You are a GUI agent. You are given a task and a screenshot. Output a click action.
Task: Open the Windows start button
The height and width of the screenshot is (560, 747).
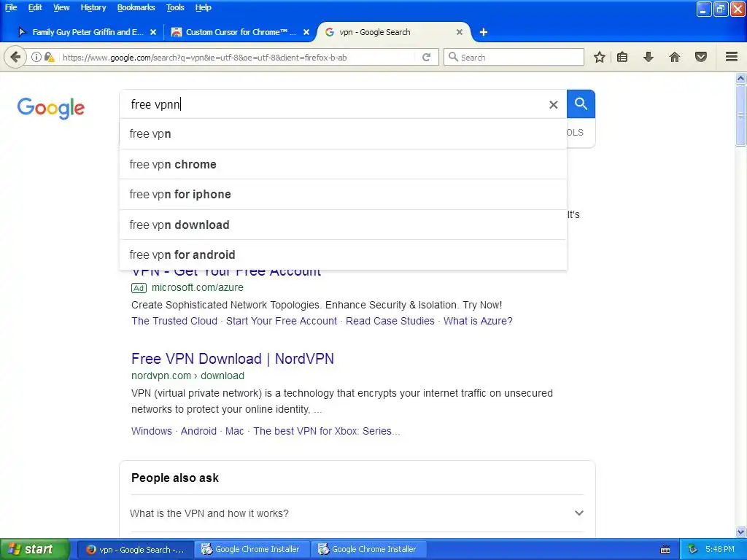point(34,550)
